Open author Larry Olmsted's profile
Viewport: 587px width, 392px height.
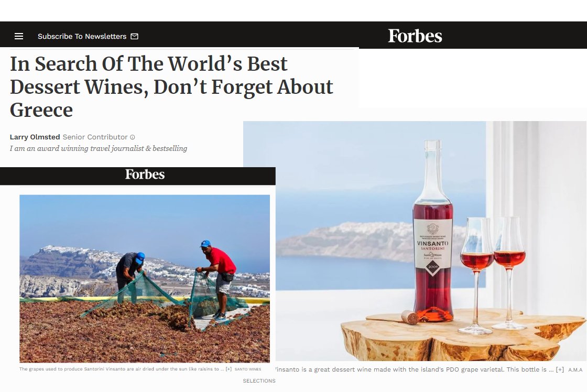35,137
